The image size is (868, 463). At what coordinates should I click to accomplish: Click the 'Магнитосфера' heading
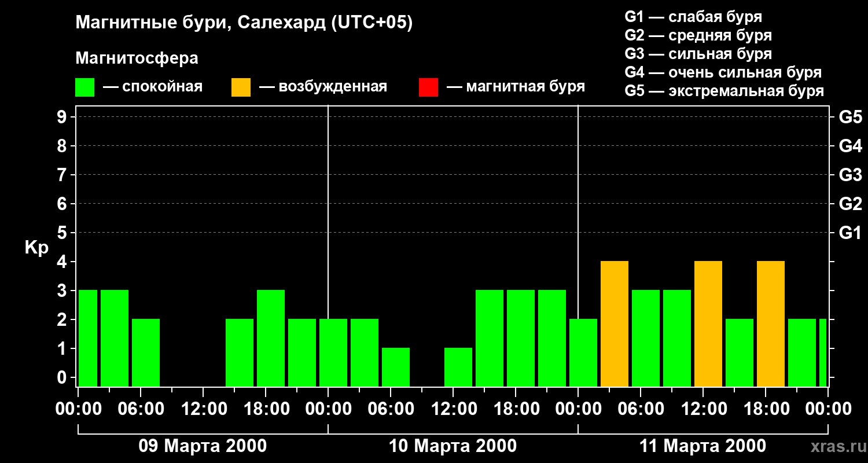(x=137, y=58)
